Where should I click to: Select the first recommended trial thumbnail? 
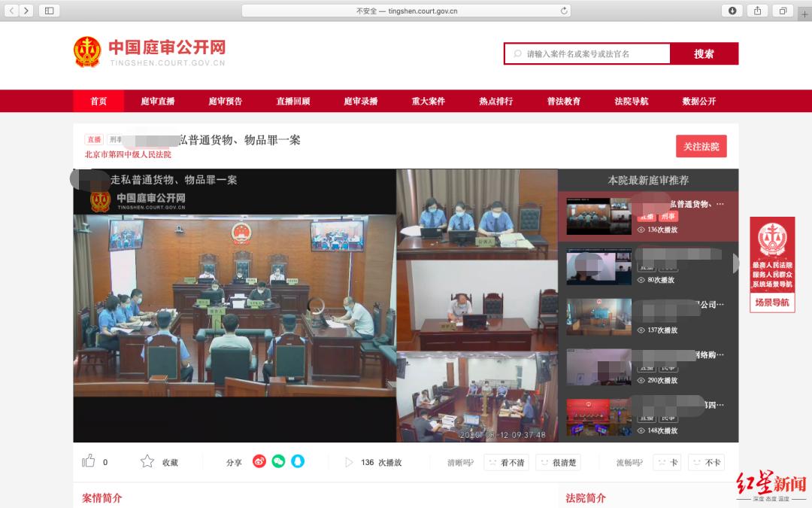(598, 215)
